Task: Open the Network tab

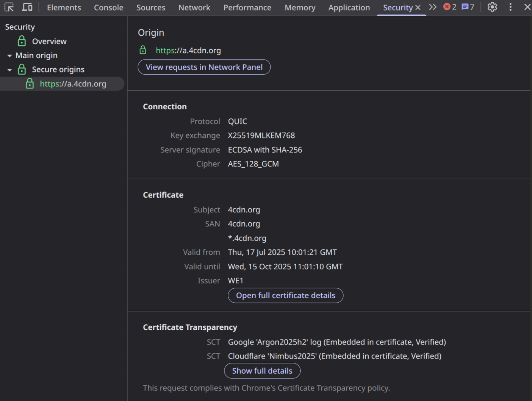Action: tap(194, 8)
